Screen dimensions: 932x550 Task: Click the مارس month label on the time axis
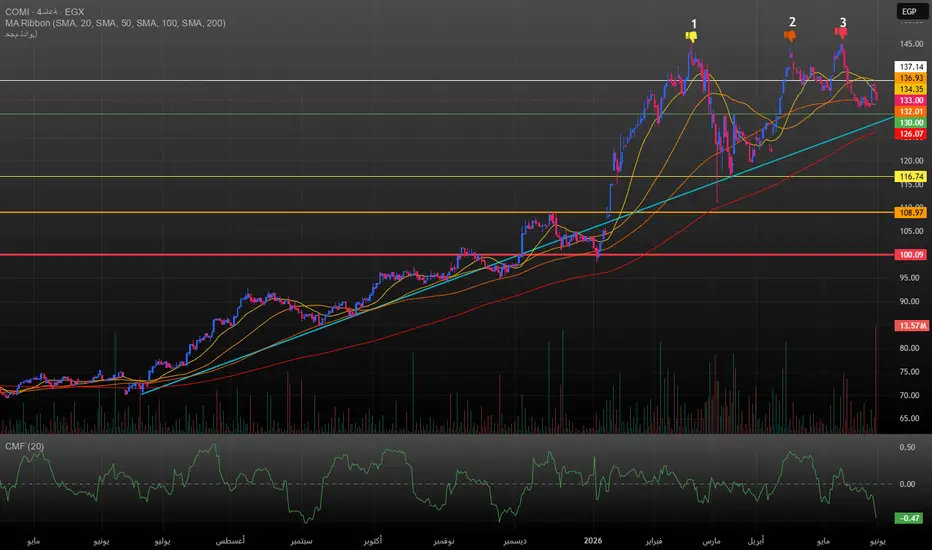[711, 541]
